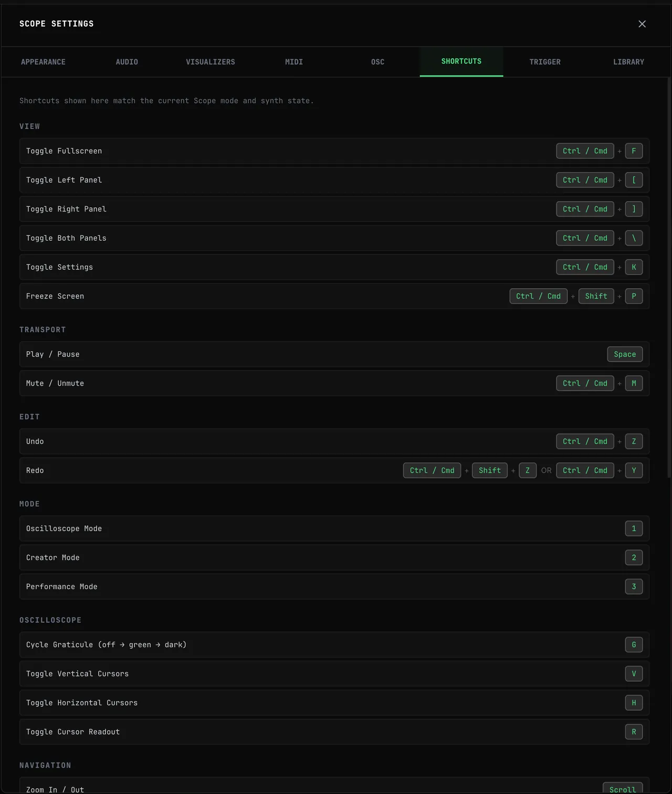672x794 pixels.
Task: Click the P key badge for Freeze Screen
Action: 634,296
